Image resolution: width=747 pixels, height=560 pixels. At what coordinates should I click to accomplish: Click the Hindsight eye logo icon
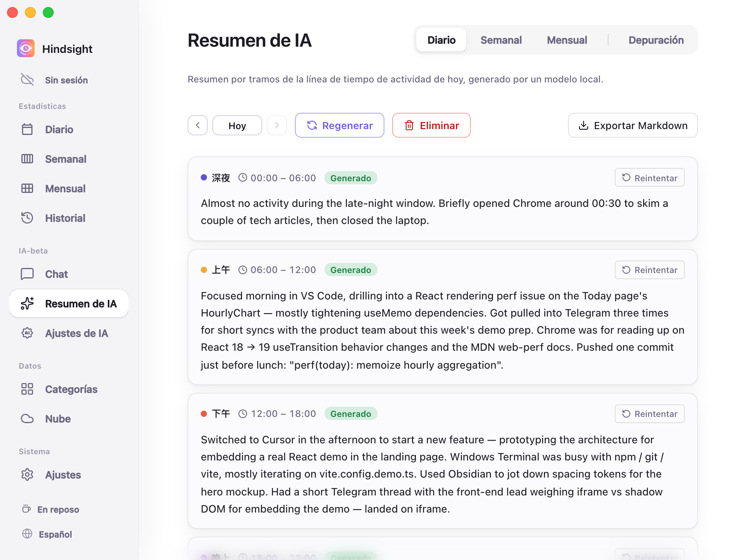point(26,49)
